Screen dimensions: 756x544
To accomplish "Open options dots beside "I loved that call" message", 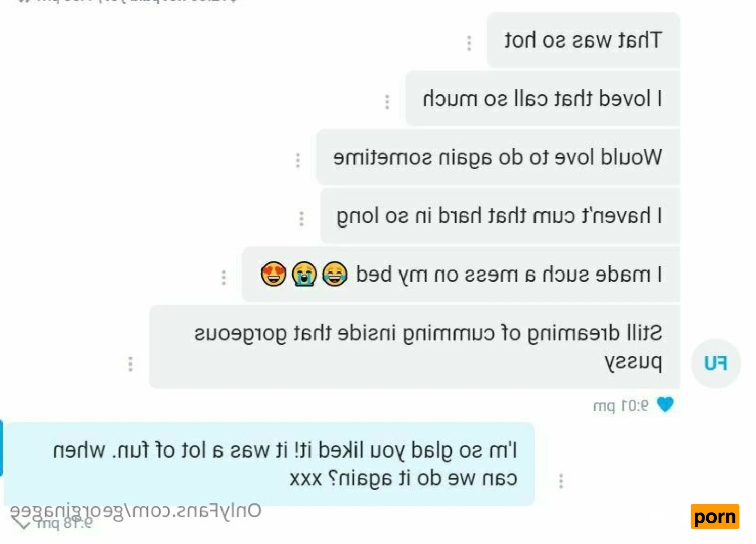I will pos(387,102).
